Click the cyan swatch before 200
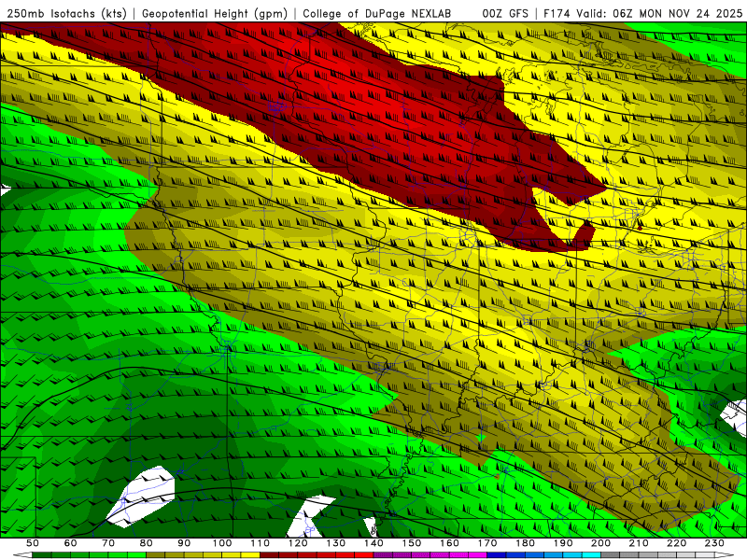747x560 pixels. 591,554
